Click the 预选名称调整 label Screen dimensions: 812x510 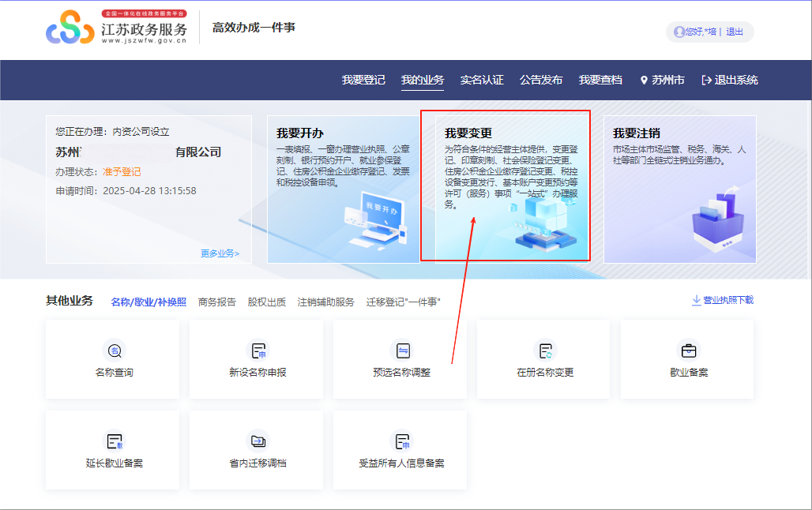click(402, 373)
